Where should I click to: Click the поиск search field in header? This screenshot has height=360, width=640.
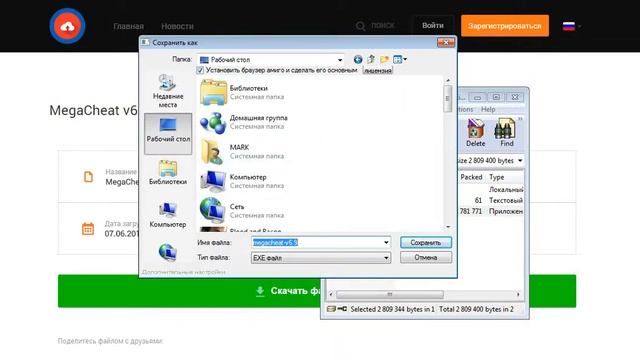click(383, 26)
